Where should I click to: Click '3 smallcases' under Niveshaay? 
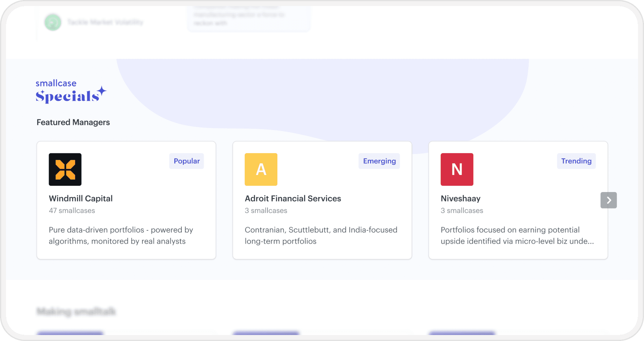coord(462,211)
